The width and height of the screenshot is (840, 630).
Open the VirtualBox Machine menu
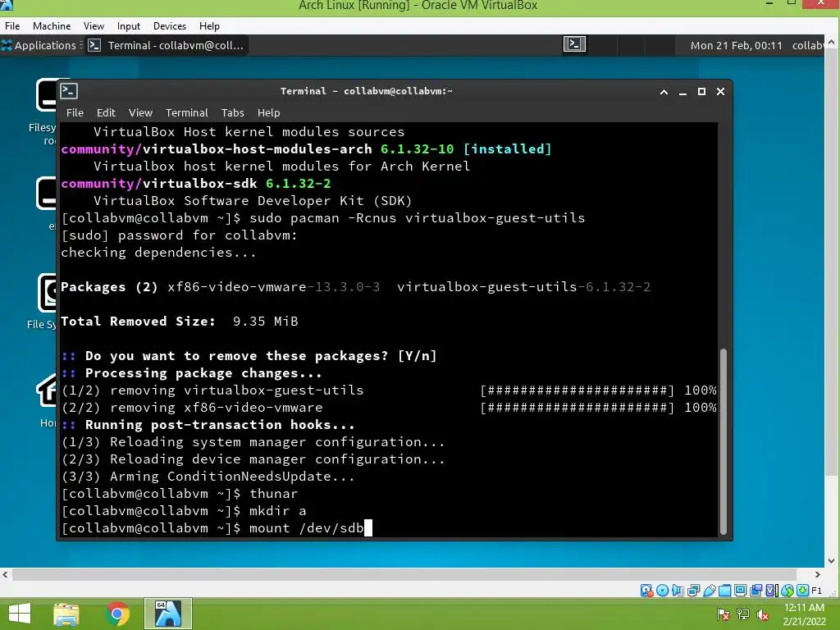tap(52, 25)
